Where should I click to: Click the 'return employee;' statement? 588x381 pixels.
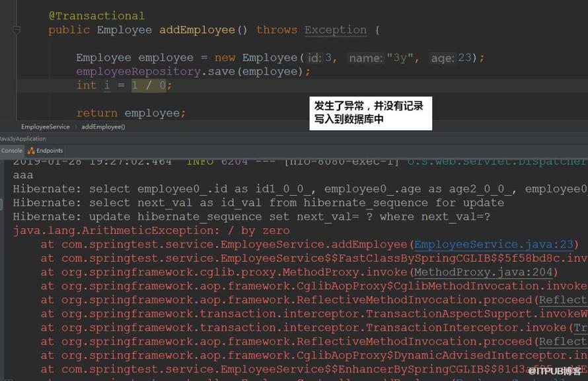tap(131, 113)
